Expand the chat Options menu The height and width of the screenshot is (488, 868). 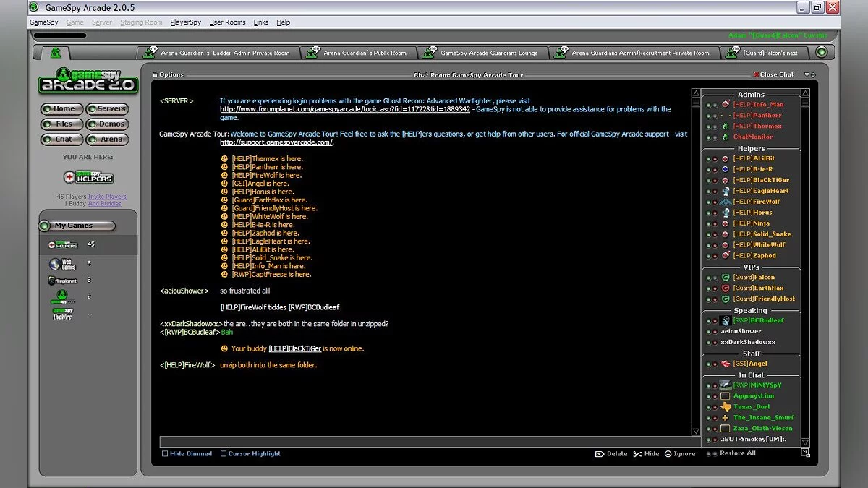[168, 74]
